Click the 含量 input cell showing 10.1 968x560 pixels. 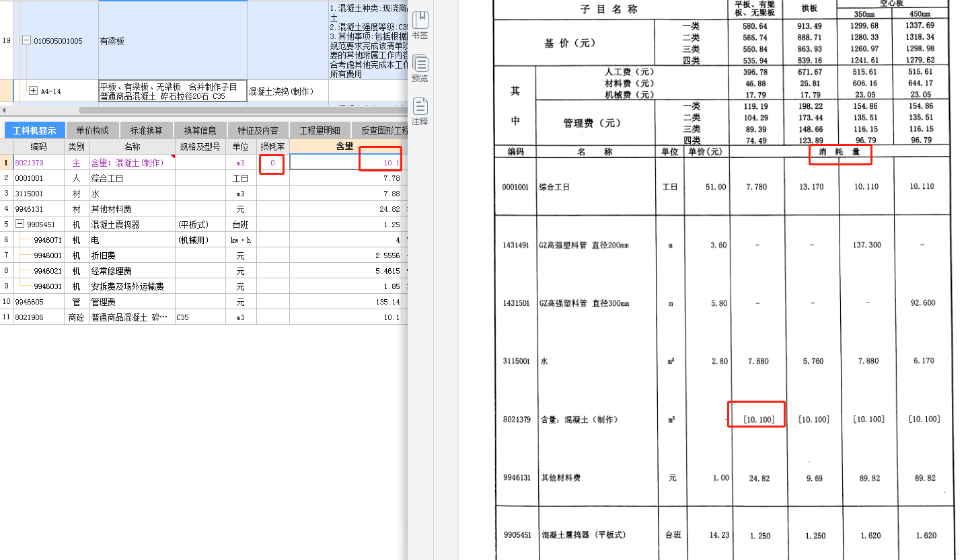point(346,163)
